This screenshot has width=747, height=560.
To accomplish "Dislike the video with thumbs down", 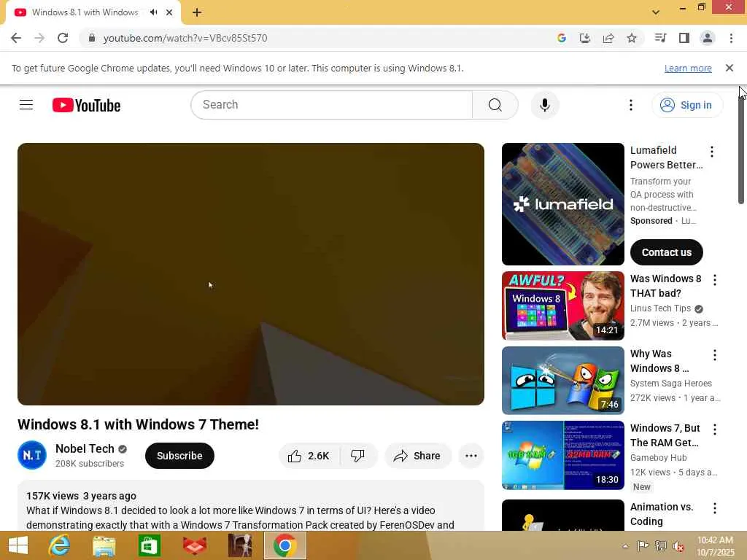I will pyautogui.click(x=357, y=456).
